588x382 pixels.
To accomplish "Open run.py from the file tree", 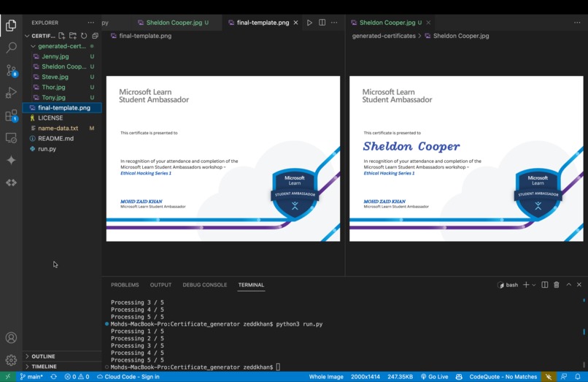I will pos(62,149).
